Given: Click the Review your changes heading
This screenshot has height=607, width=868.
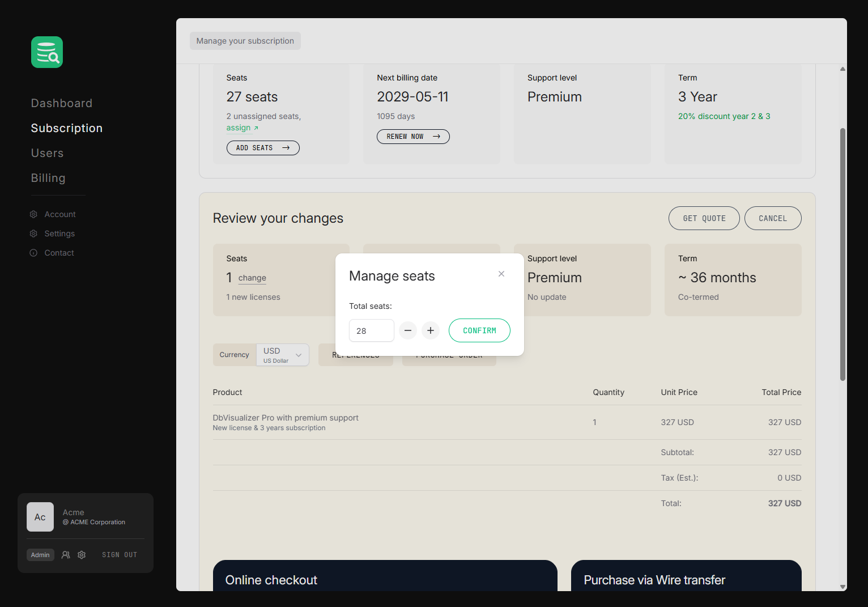Looking at the screenshot, I should tap(278, 218).
